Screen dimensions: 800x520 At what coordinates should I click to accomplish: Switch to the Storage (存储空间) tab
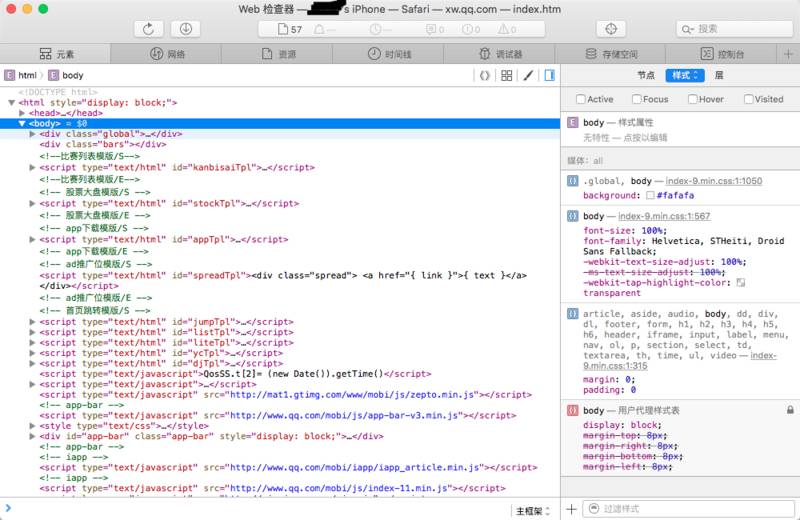(x=610, y=54)
